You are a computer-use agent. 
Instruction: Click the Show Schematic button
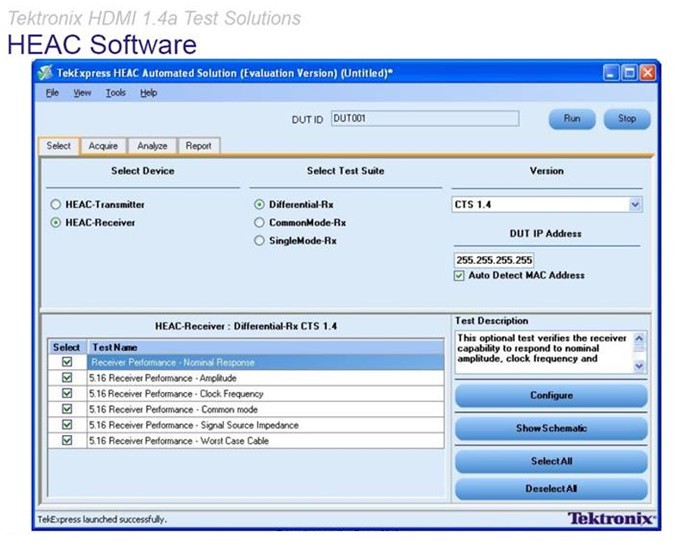click(x=551, y=428)
